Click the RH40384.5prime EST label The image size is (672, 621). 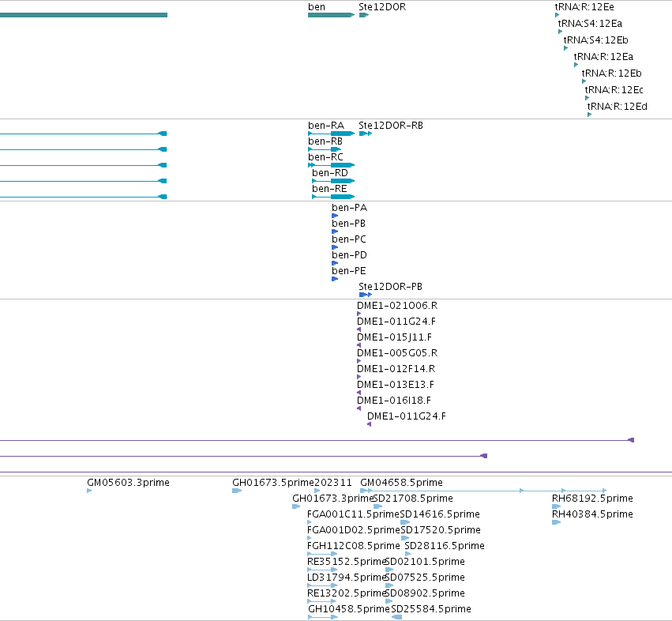592,514
